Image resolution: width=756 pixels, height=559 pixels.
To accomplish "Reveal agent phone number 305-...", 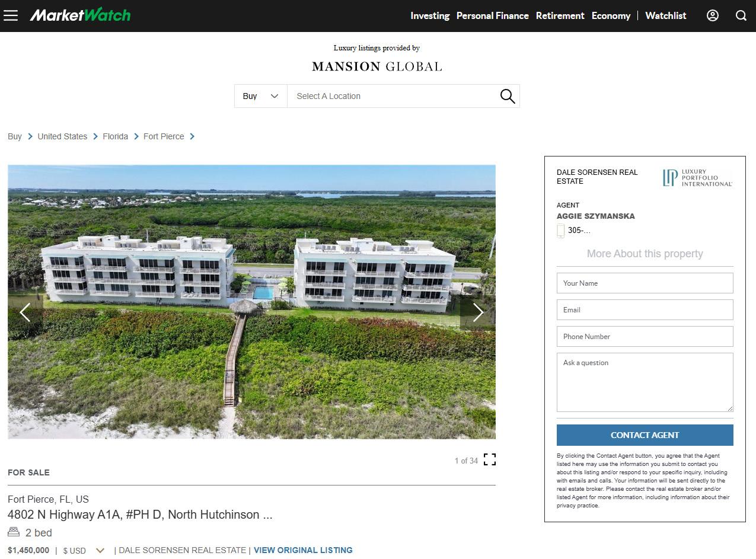I will tap(579, 231).
